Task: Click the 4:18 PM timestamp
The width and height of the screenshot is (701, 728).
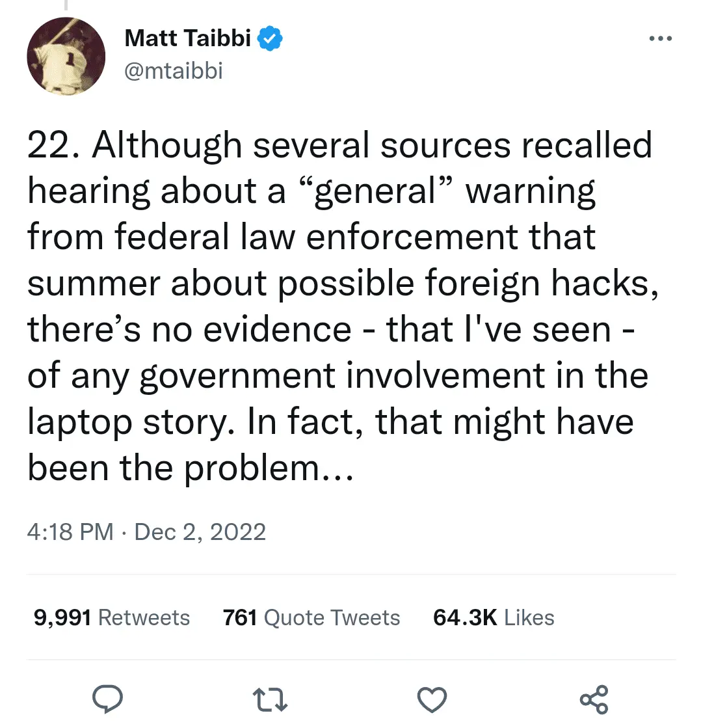Action: point(70,532)
